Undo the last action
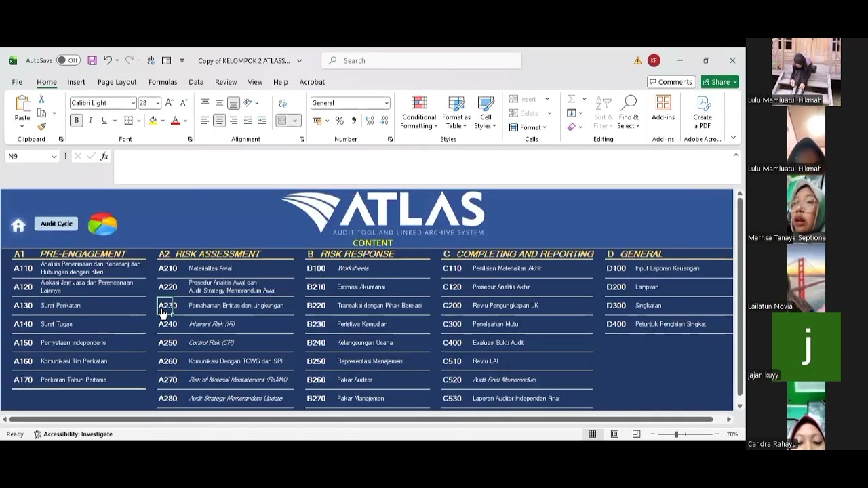Viewport: 868px width, 488px height. [107, 60]
